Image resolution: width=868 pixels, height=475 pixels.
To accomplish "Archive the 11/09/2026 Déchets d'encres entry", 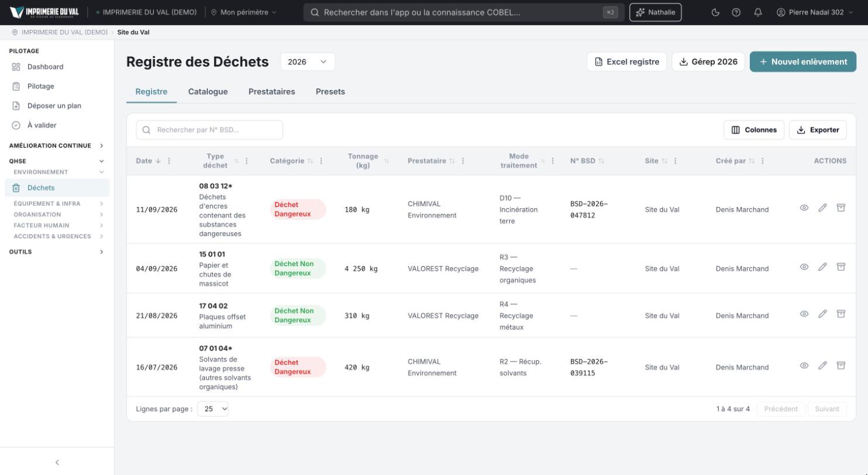I will pos(840,208).
